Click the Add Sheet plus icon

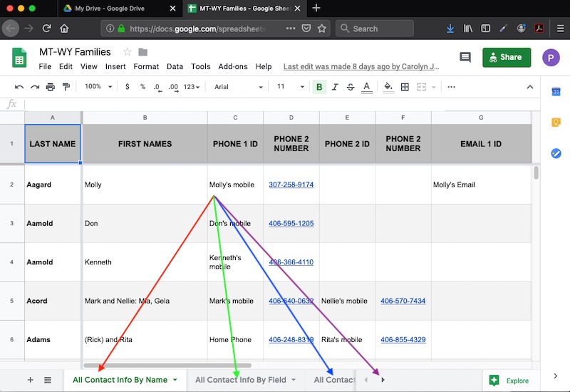pyautogui.click(x=31, y=380)
